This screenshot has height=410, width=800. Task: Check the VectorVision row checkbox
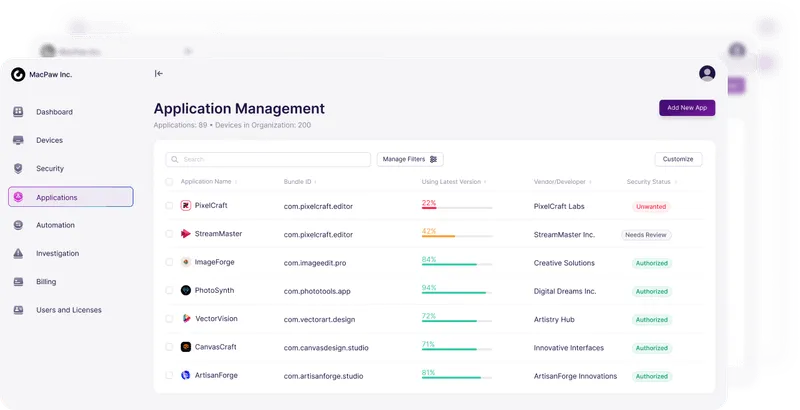(x=169, y=319)
